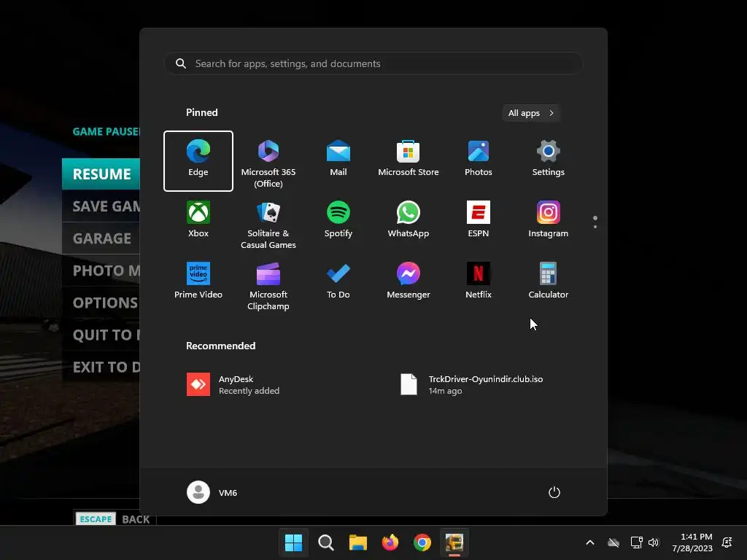Launch Google Chrome from the taskbar

pyautogui.click(x=422, y=542)
